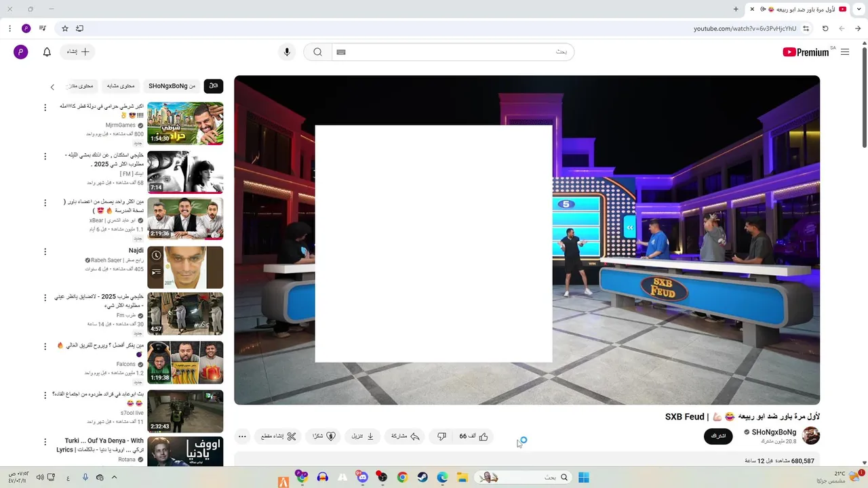
Task: Go back in the browser history
Action: coord(858,28)
